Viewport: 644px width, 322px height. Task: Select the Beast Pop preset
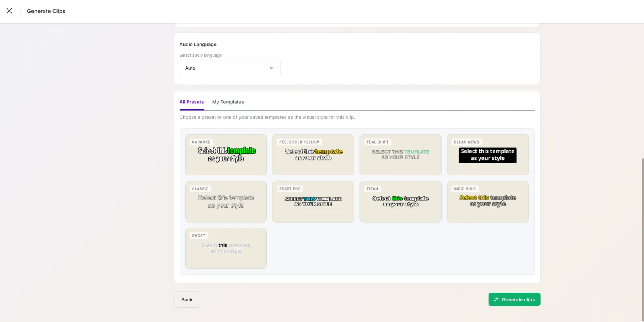click(313, 202)
